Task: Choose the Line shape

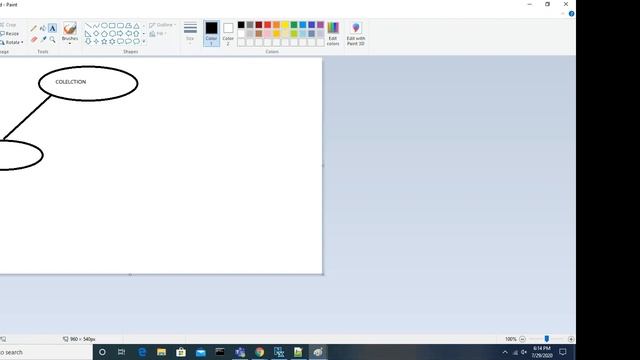Action: click(88, 26)
